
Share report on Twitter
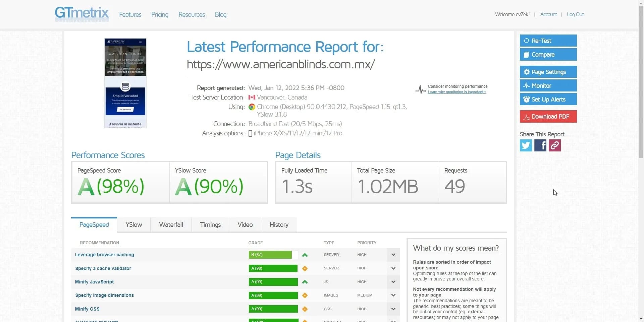click(x=526, y=145)
